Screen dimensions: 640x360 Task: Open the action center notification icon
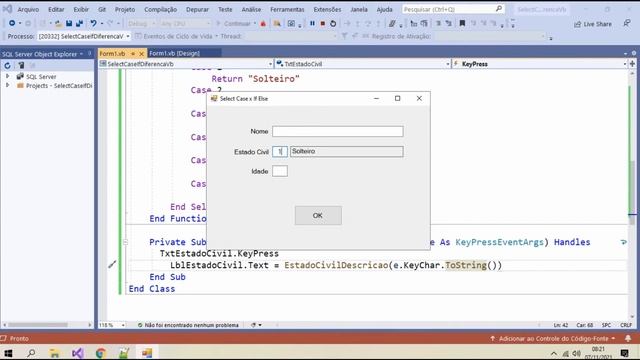tap(624, 353)
